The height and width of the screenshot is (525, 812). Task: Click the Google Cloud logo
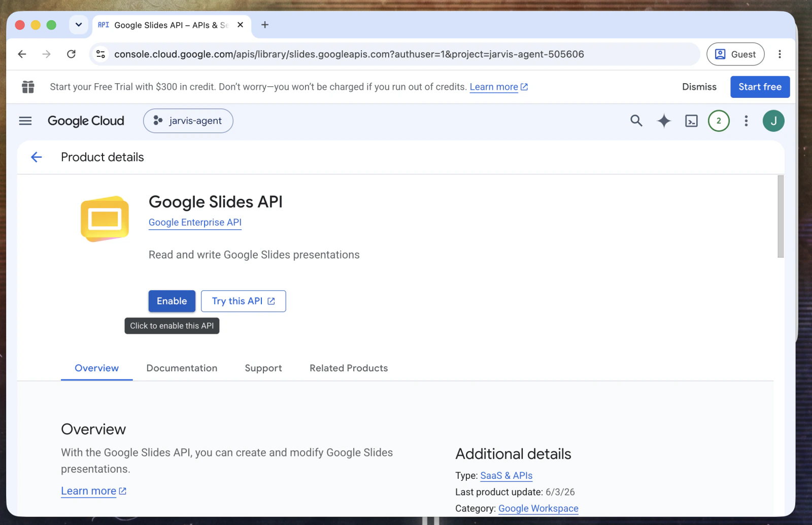tap(86, 121)
